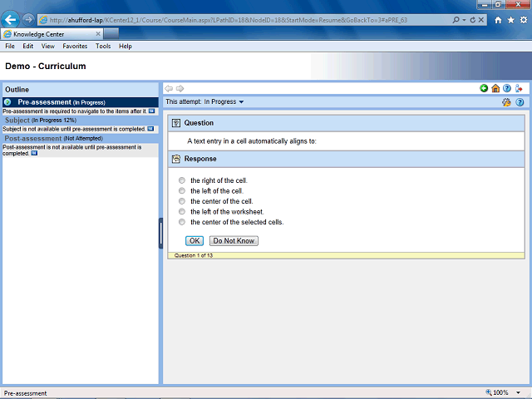Close the Knowledge Center tab
This screenshot has width=532, height=399.
pos(98,34)
